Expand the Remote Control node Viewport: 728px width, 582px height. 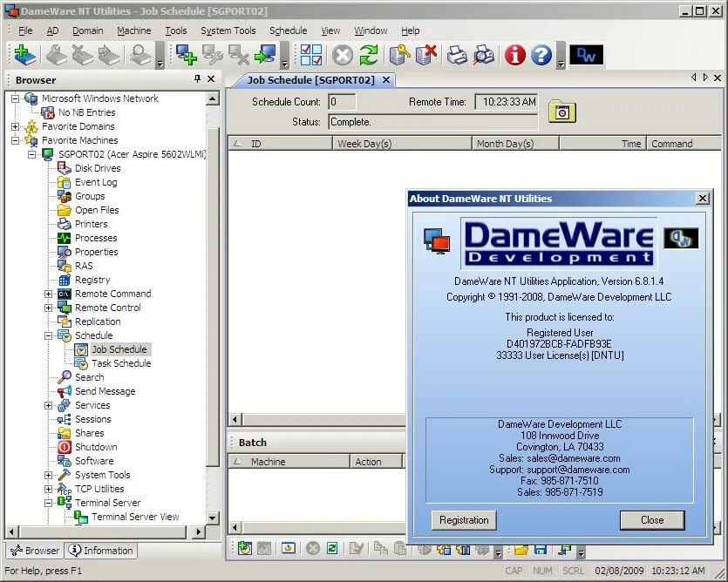[x=48, y=308]
